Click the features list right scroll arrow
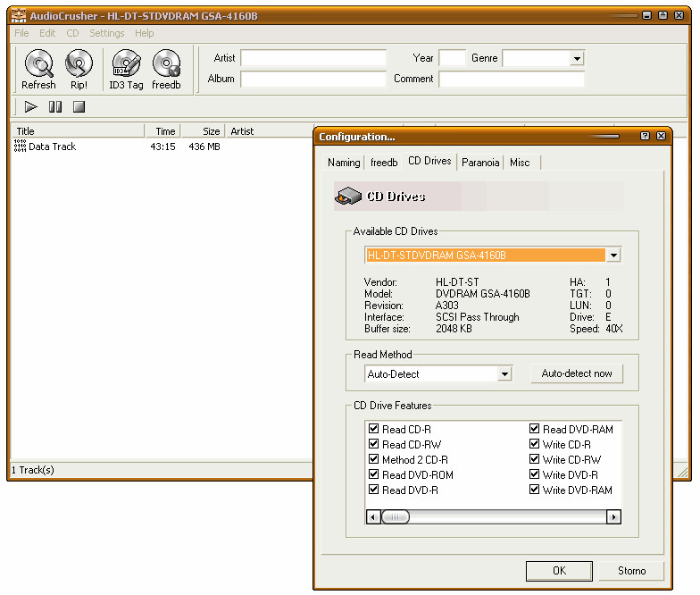The image size is (700, 595). click(614, 517)
